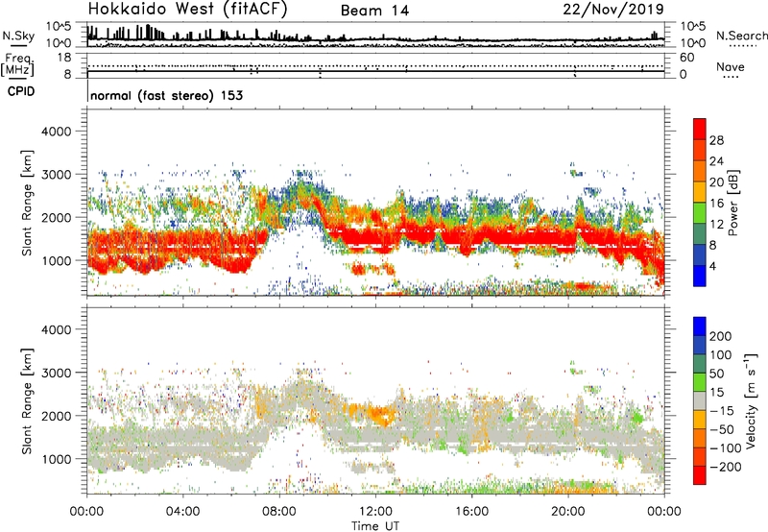Click the blue bottom of the power color bar

(x=700, y=275)
